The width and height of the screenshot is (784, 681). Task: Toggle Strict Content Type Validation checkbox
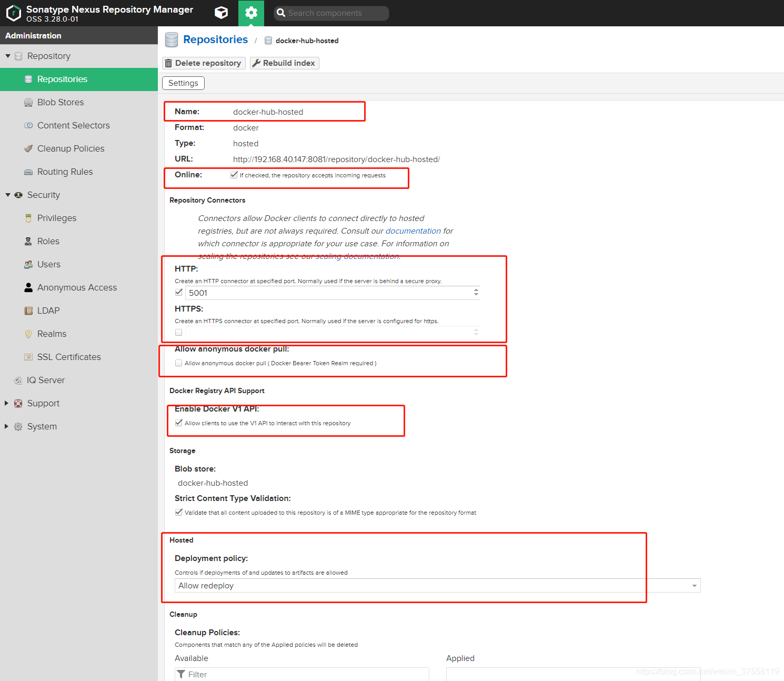[179, 512]
